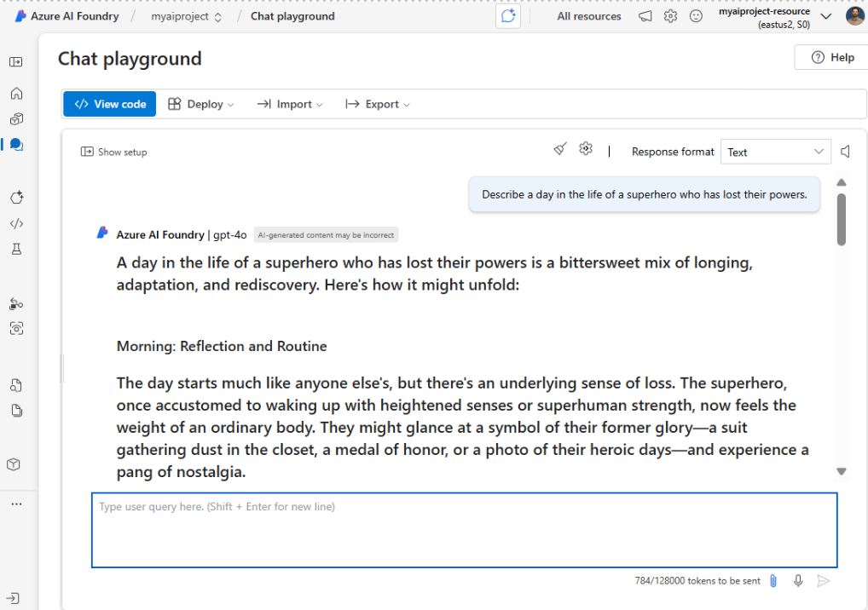Click the clear chat broom icon
The image size is (868, 610).
pos(559,149)
